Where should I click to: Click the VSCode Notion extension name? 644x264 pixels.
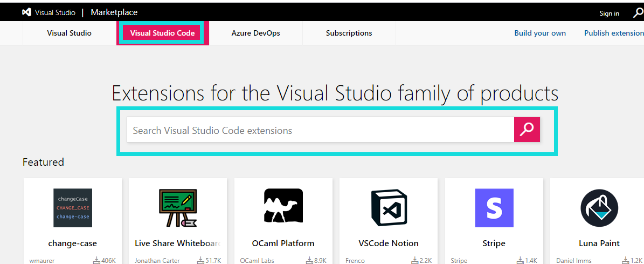point(389,243)
